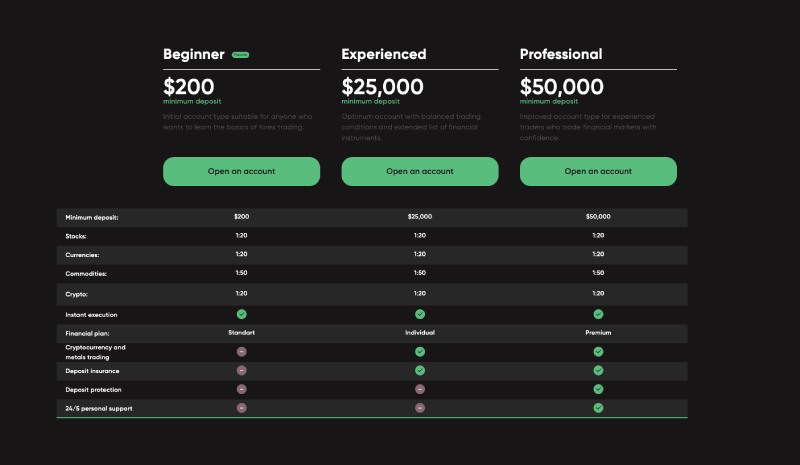
Task: Click the $200 Beginner minimum deposit price
Action: click(x=189, y=87)
